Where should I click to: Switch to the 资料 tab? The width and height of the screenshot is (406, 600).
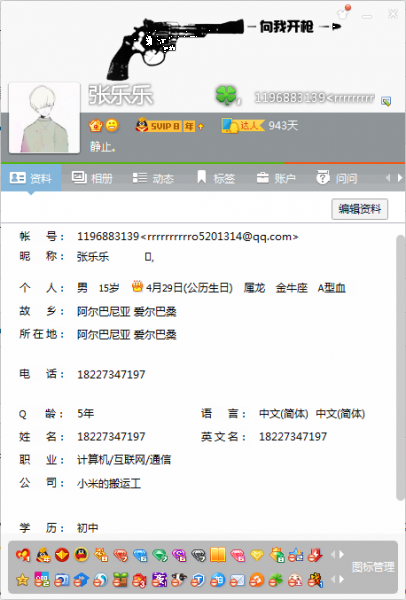pyautogui.click(x=31, y=178)
